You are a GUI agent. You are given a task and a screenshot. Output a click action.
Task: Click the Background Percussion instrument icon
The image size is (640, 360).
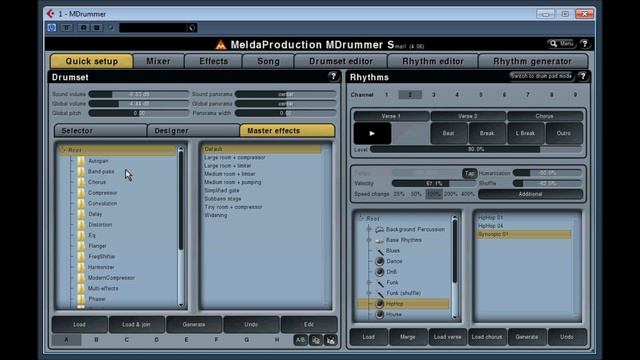[379, 230]
